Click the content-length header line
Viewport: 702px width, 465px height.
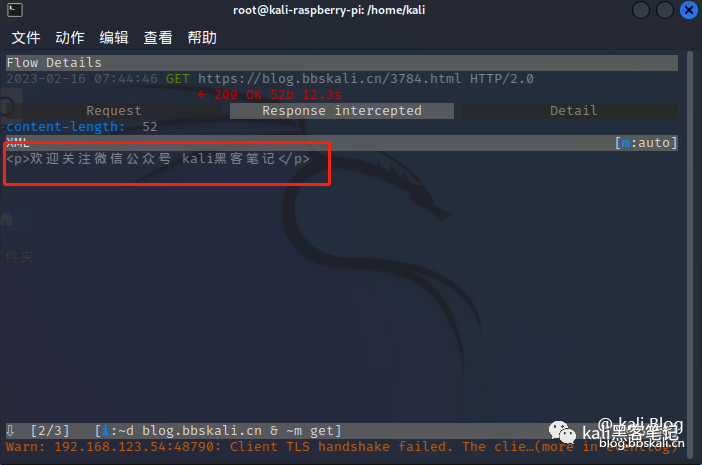[82, 127]
